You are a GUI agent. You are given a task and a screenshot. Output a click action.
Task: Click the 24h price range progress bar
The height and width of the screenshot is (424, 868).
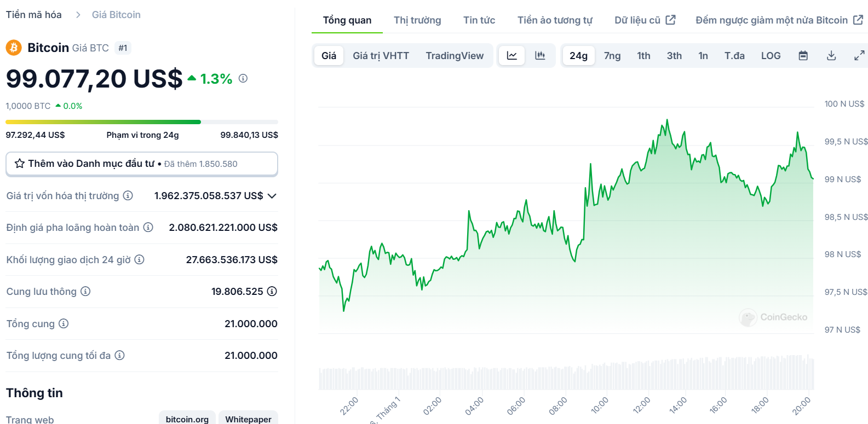point(142,122)
